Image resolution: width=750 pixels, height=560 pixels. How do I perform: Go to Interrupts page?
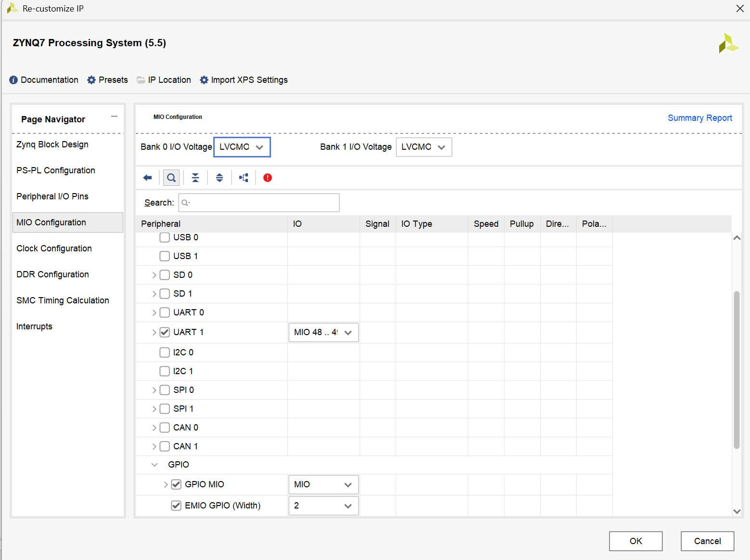(34, 326)
